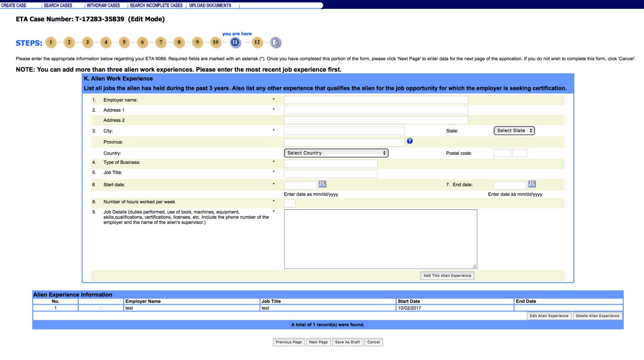Open the End date calendar picker
The width and height of the screenshot is (644, 360).
532,184
